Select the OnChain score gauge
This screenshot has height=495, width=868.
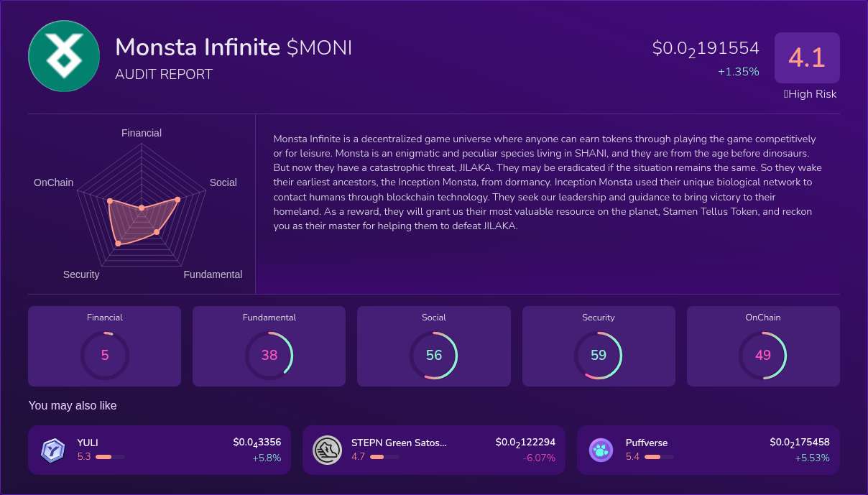pos(763,355)
